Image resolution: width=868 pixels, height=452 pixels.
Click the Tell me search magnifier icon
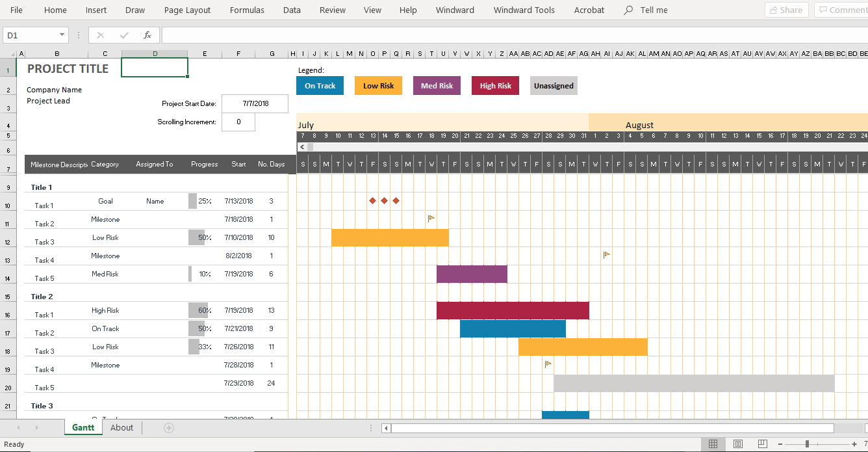coord(628,10)
